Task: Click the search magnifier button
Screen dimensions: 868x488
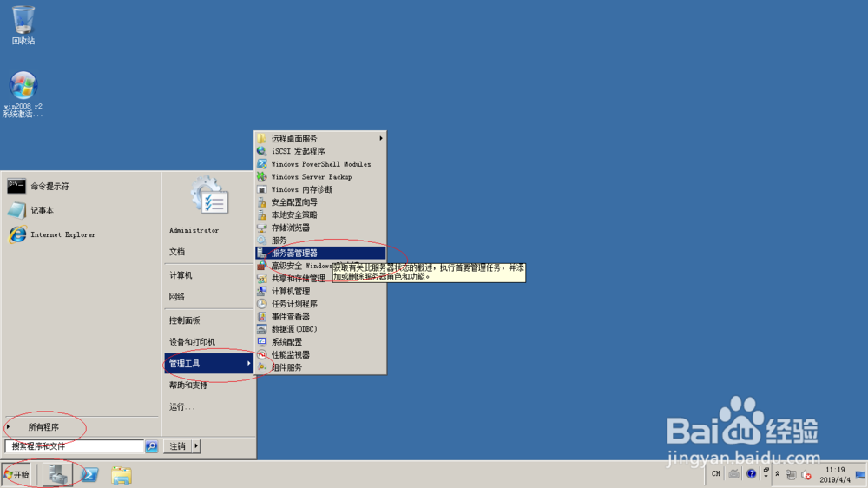Action: [152, 446]
